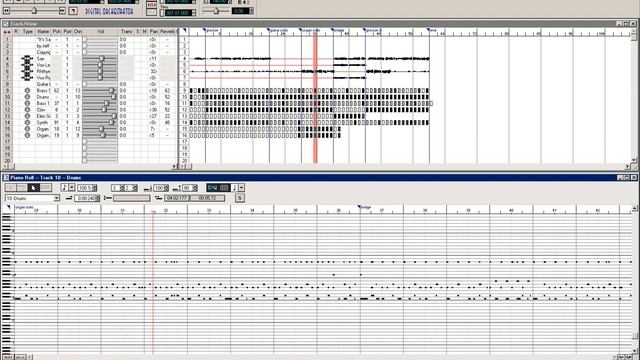Select the organ solo marker in the Piano Roll ruler
The image size is (640, 360).
pos(24,207)
